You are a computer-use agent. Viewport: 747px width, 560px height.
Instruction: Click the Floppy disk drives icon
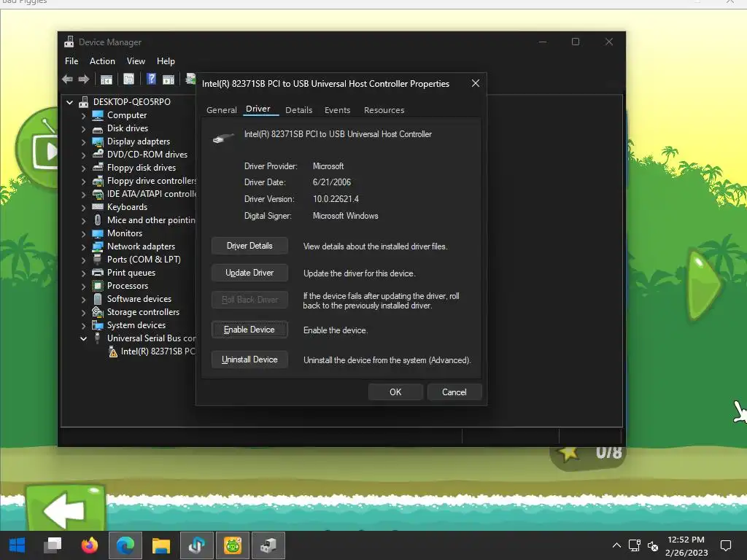click(x=98, y=168)
